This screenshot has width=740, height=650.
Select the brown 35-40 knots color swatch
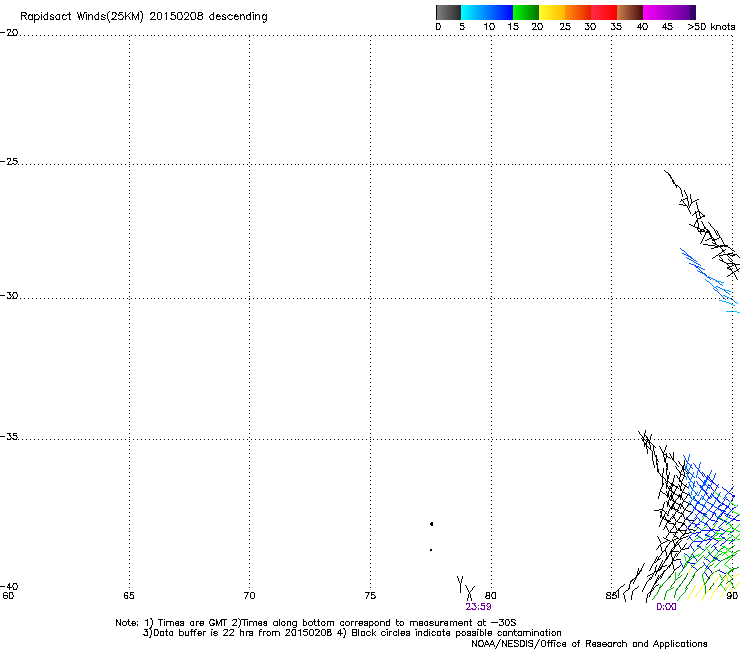pyautogui.click(x=630, y=12)
